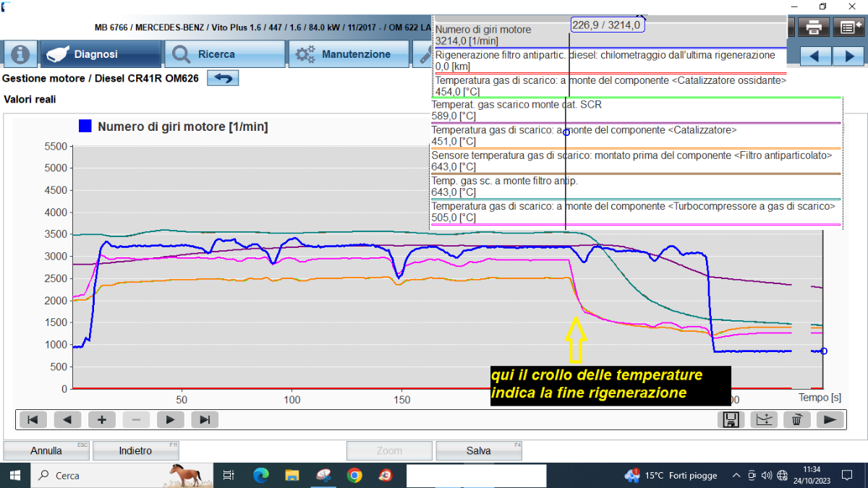The width and height of the screenshot is (868, 488).
Task: Delete recording with trash icon
Action: tap(796, 419)
